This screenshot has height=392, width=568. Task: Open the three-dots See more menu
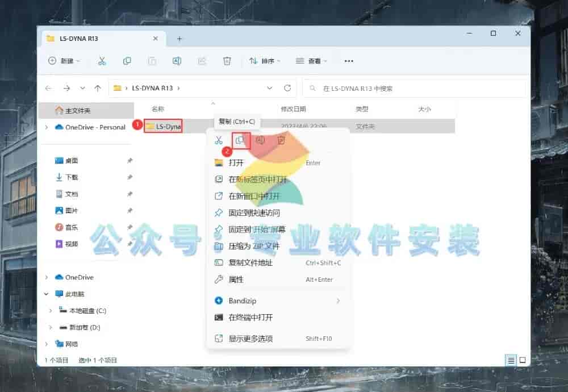tap(349, 61)
